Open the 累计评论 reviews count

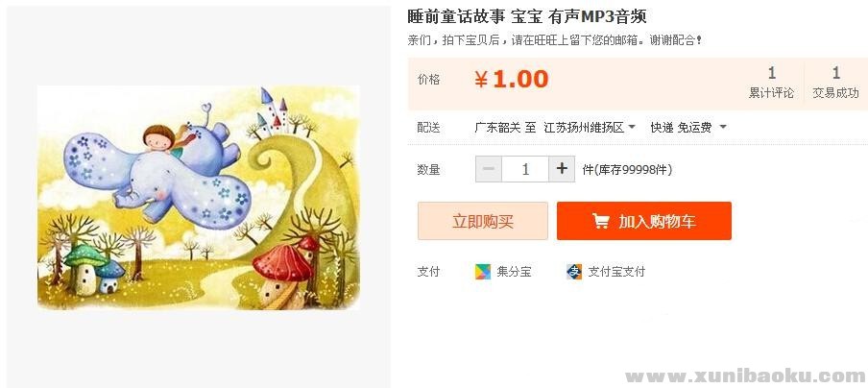point(771,83)
